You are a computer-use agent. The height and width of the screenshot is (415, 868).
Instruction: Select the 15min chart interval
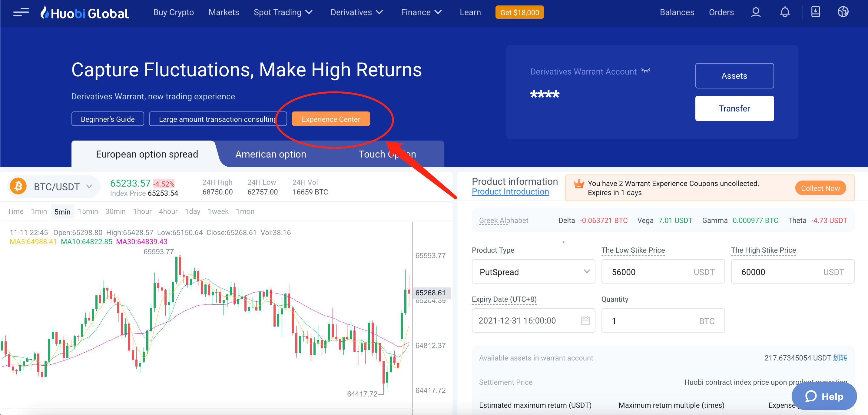88,211
